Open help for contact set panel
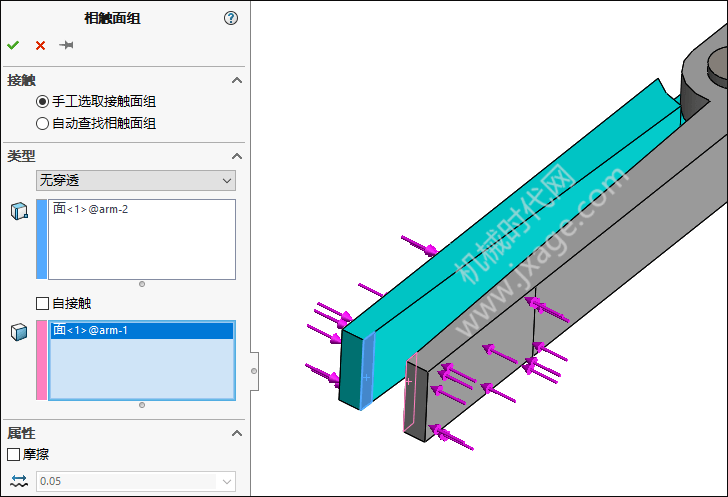This screenshot has height=497, width=728. (x=231, y=18)
